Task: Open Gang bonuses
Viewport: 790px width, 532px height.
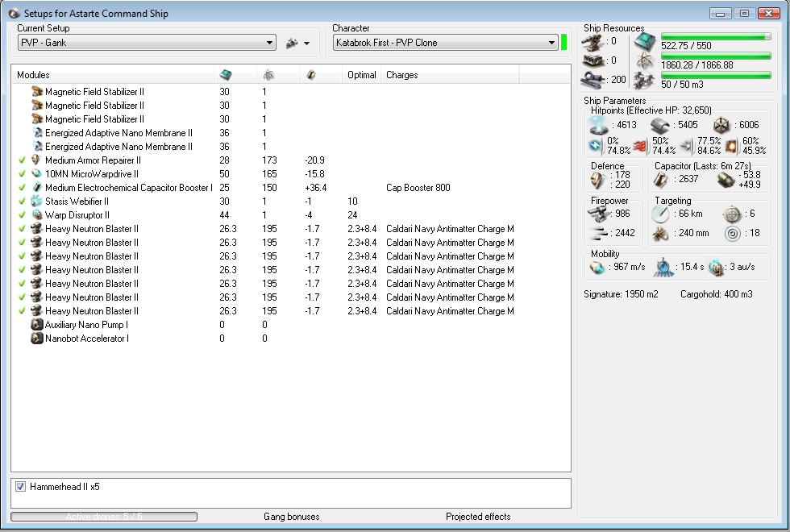Action: click(291, 517)
